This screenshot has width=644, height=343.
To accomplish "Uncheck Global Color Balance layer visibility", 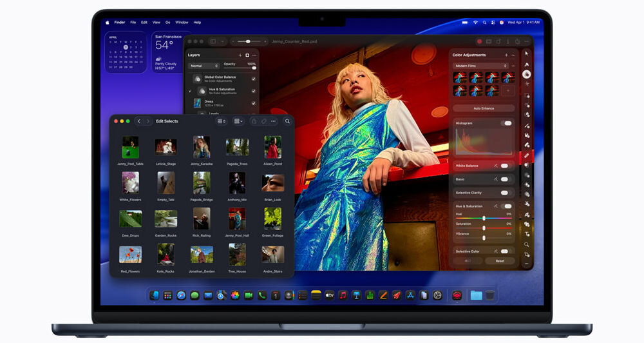I will coord(253,79).
